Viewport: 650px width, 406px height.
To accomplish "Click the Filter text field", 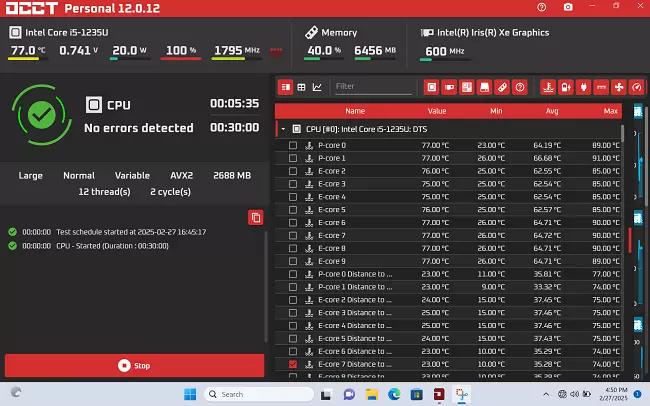I will point(371,87).
